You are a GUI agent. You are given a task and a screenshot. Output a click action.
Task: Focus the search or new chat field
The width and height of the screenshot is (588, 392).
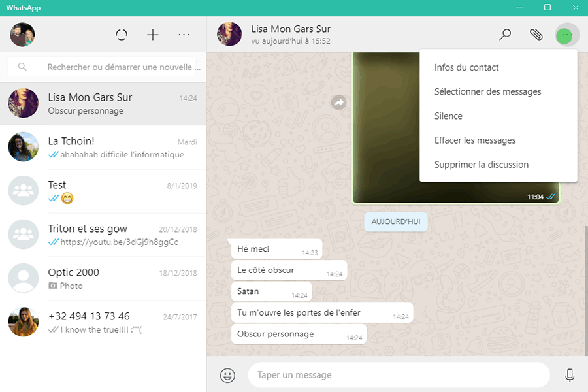point(121,67)
